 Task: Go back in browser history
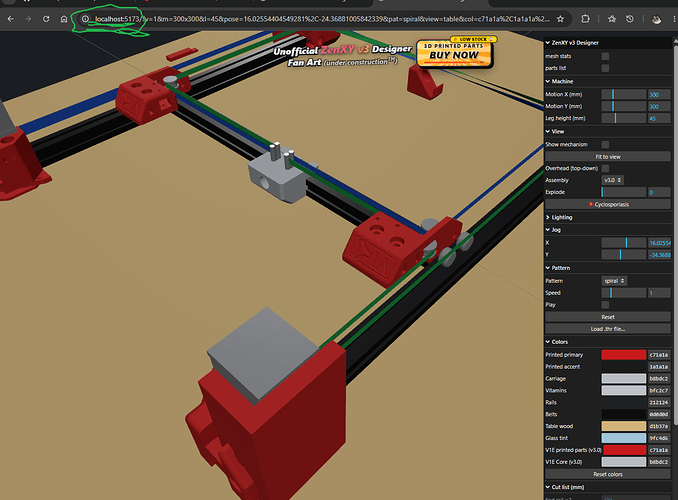[10, 19]
